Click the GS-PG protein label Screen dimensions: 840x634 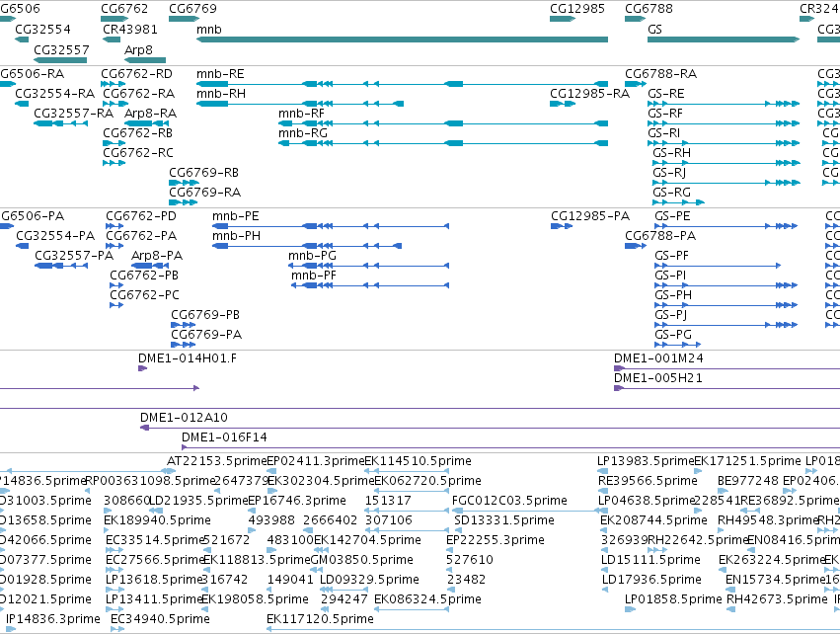pos(673,335)
